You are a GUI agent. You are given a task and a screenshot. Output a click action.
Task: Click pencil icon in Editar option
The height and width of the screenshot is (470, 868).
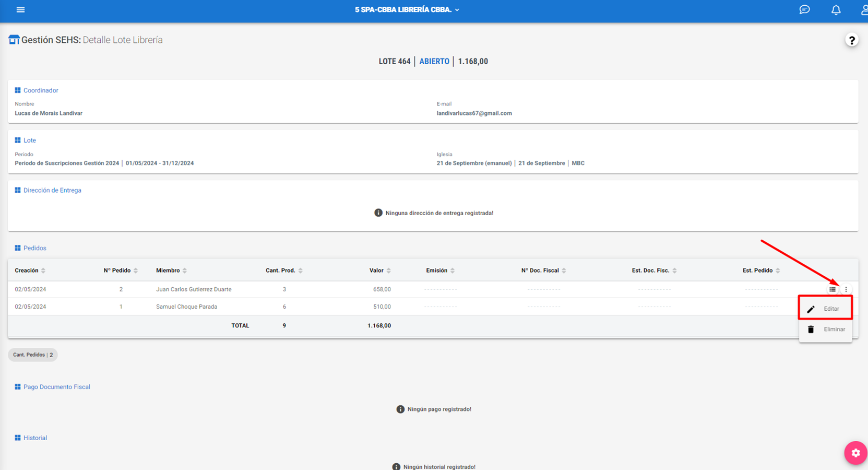(811, 309)
